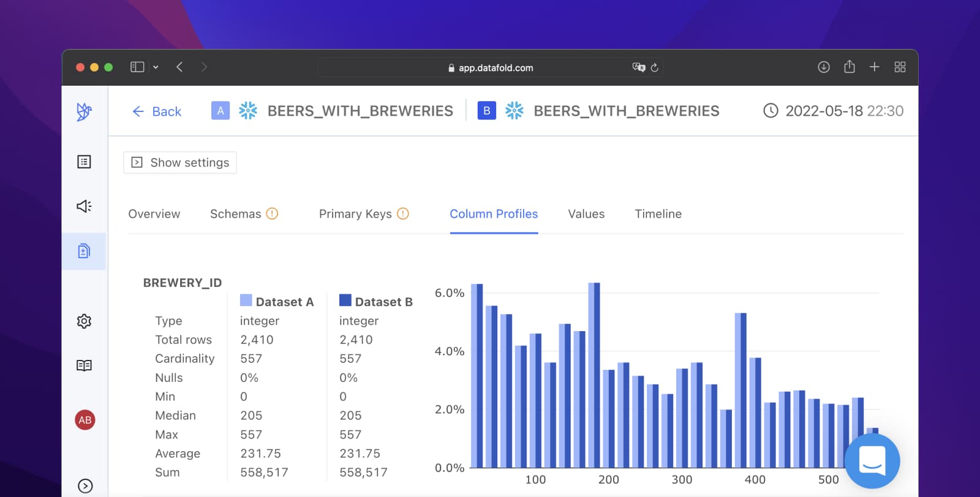The image size is (980, 497).
Task: Expand sidebar with circled arrow icon
Action: (85, 486)
